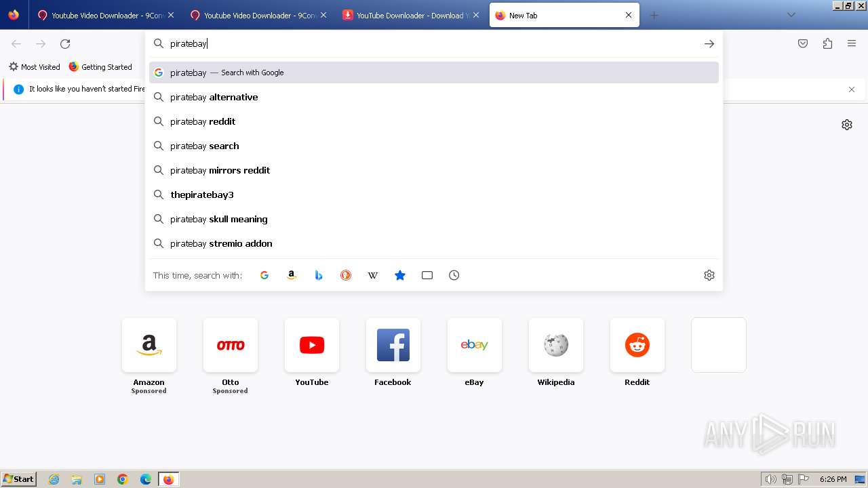Open eBay shortcut tile
The width and height of the screenshot is (868, 488).
point(475,345)
